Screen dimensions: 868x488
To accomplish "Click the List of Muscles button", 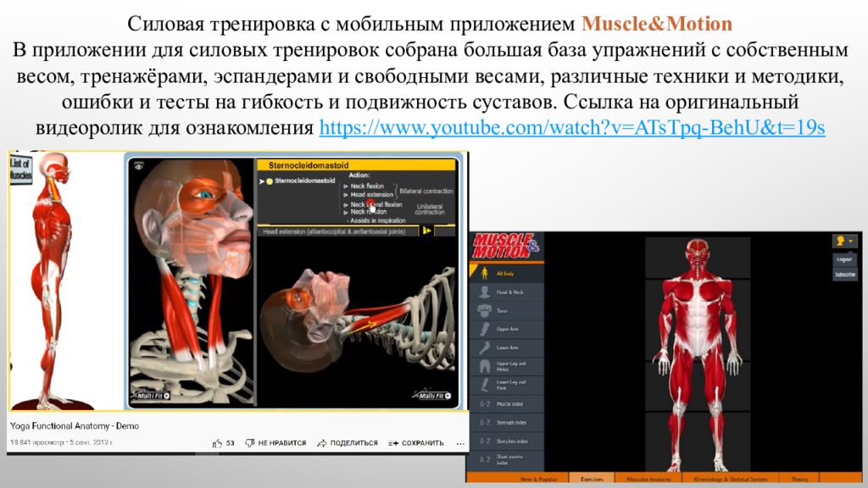I will tap(20, 169).
